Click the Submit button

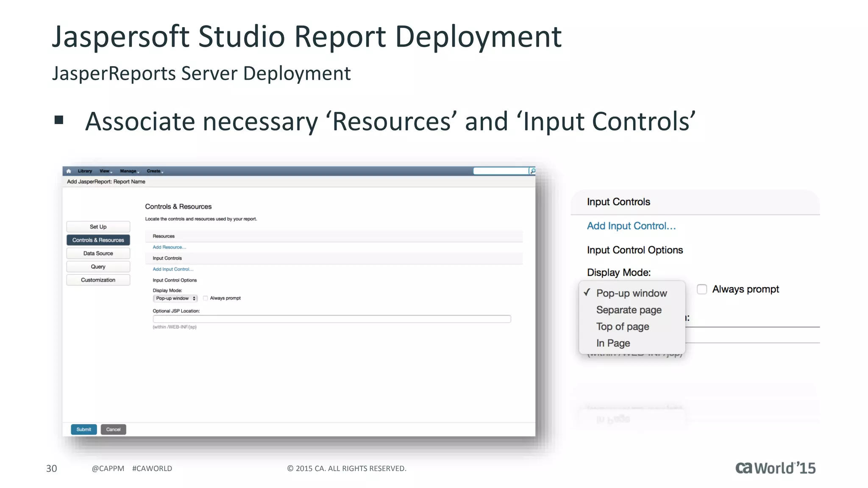coord(84,430)
